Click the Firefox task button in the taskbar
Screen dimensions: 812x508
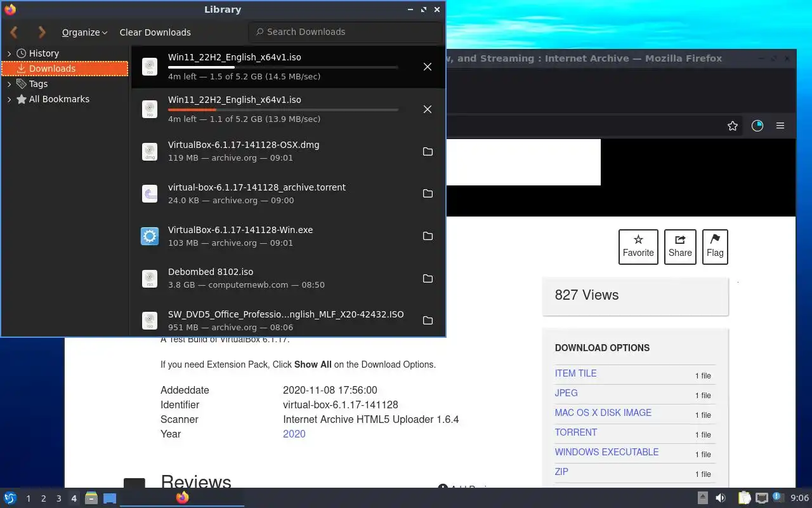tap(182, 498)
